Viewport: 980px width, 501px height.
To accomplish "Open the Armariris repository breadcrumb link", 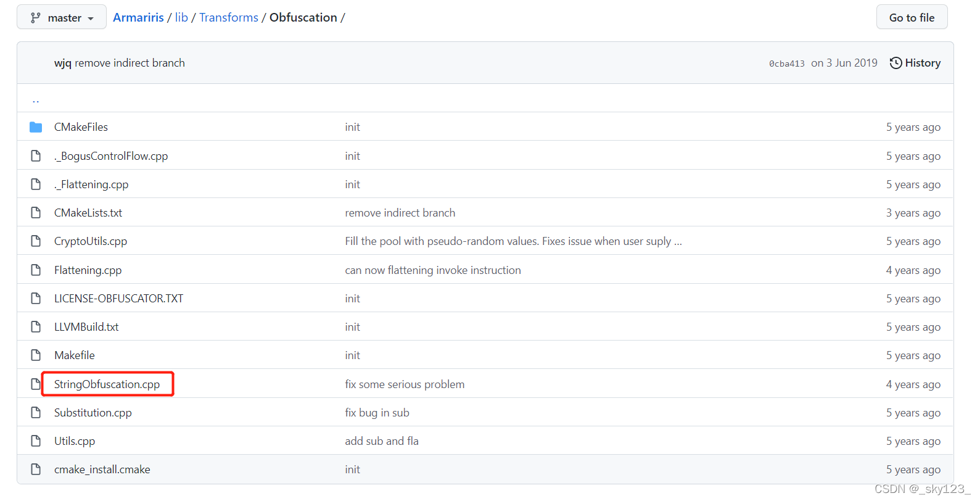I will pos(138,18).
